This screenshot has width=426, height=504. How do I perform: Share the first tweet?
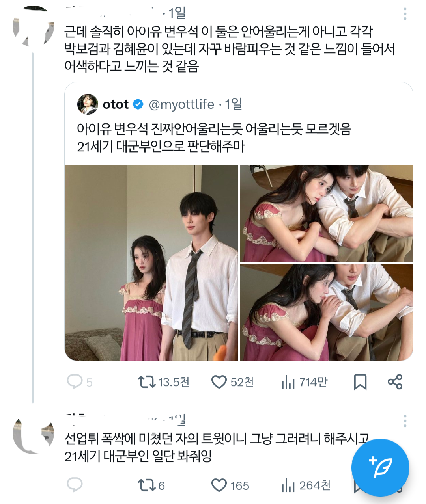(x=395, y=381)
